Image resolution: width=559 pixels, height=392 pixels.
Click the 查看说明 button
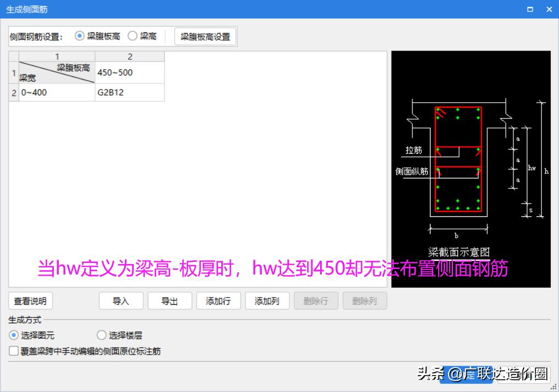[30, 301]
